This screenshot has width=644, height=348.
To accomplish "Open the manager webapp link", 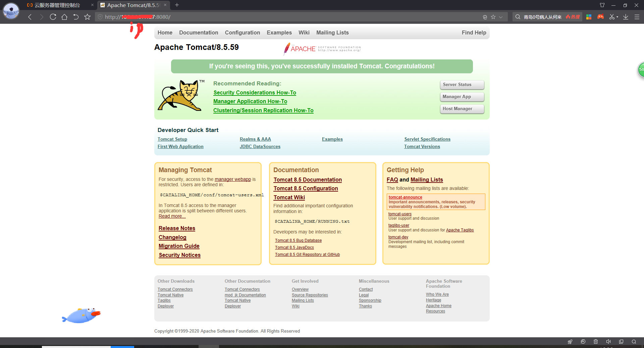I will [233, 180].
